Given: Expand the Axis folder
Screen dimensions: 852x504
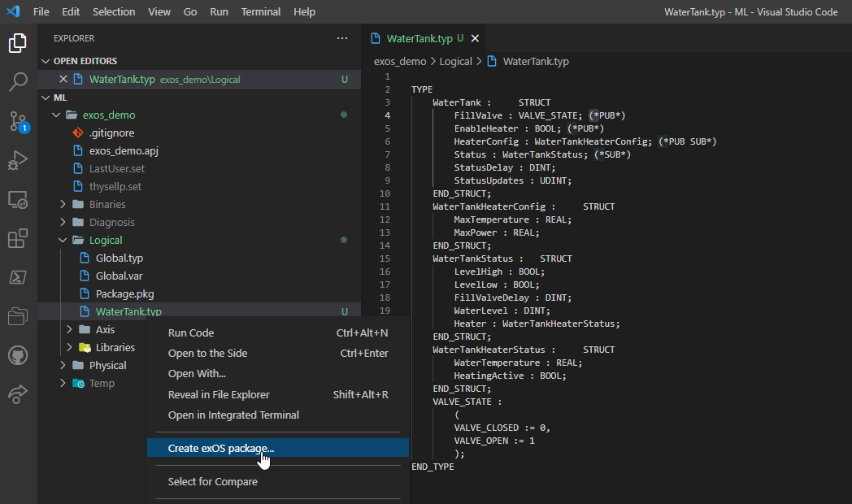Looking at the screenshot, I should pos(69,330).
